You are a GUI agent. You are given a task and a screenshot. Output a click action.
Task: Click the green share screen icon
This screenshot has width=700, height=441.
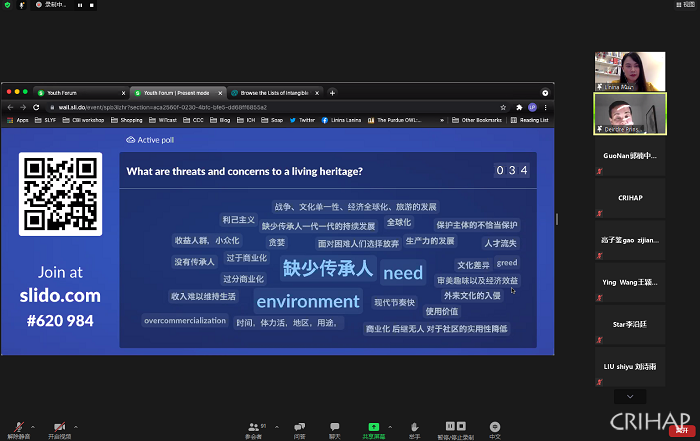[x=374, y=425]
